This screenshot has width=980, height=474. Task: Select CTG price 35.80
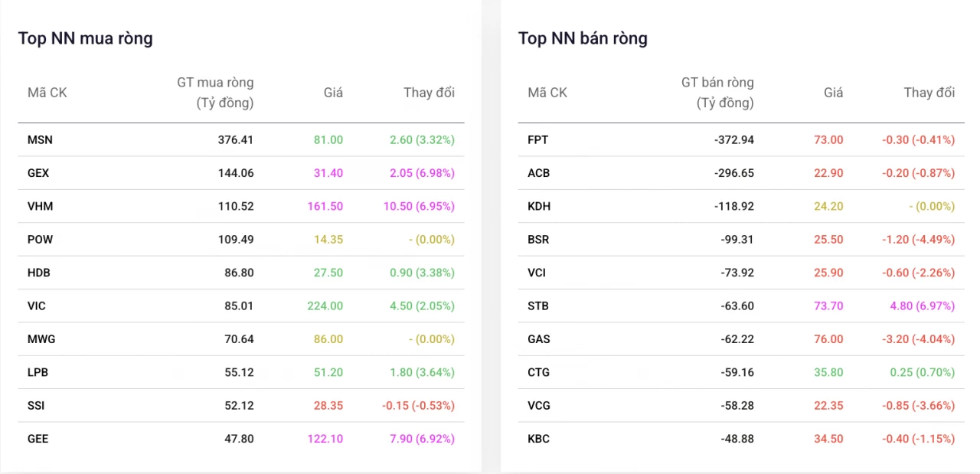coord(828,372)
